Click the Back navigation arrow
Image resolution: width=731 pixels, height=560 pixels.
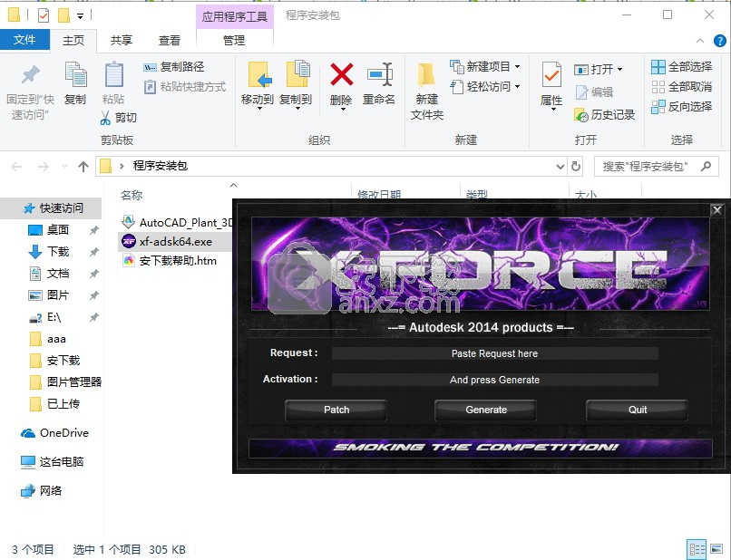click(17, 167)
